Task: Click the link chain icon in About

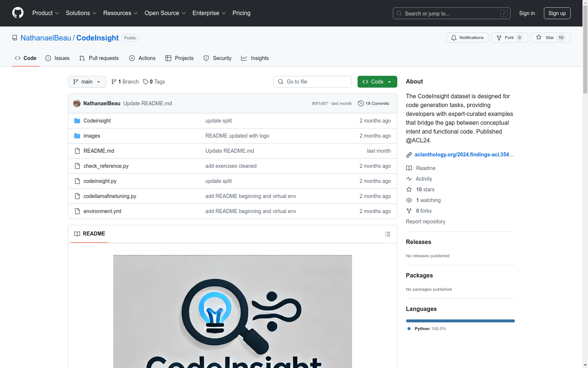Action: pyautogui.click(x=409, y=155)
